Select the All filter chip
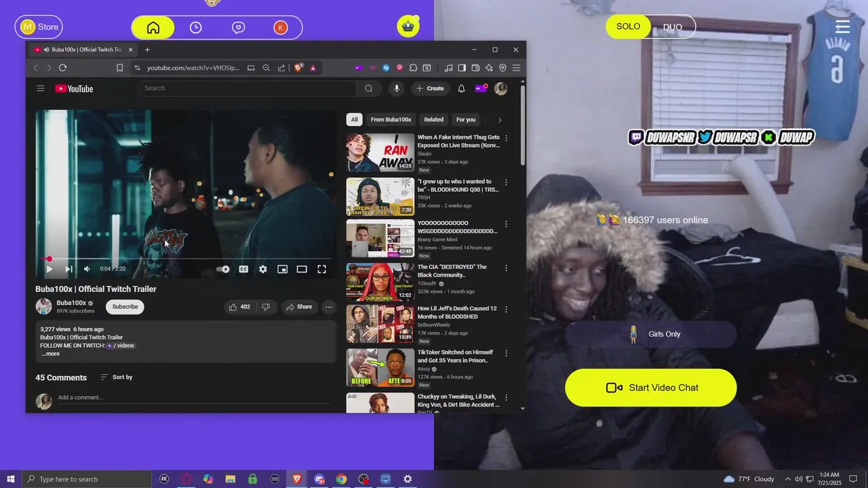This screenshot has height=488, width=868. click(354, 119)
